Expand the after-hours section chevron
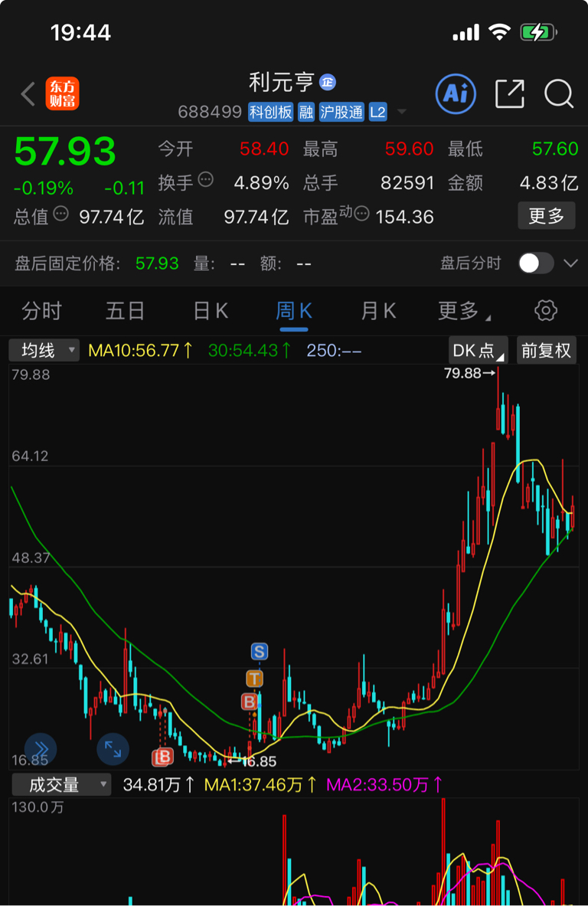The height and width of the screenshot is (906, 588). [570, 263]
